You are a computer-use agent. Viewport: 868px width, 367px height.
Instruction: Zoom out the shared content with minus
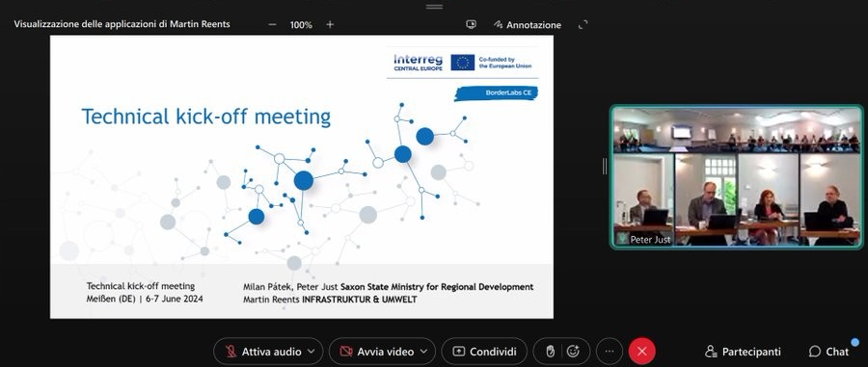272,24
